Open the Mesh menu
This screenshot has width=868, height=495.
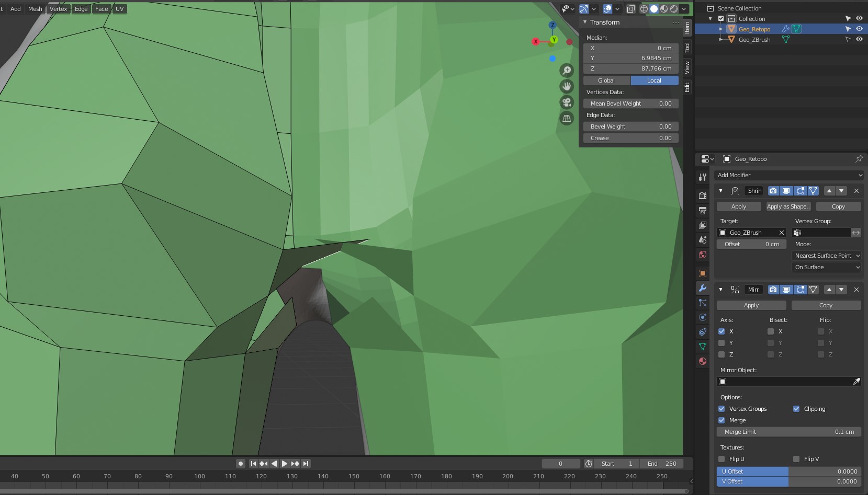[x=35, y=9]
